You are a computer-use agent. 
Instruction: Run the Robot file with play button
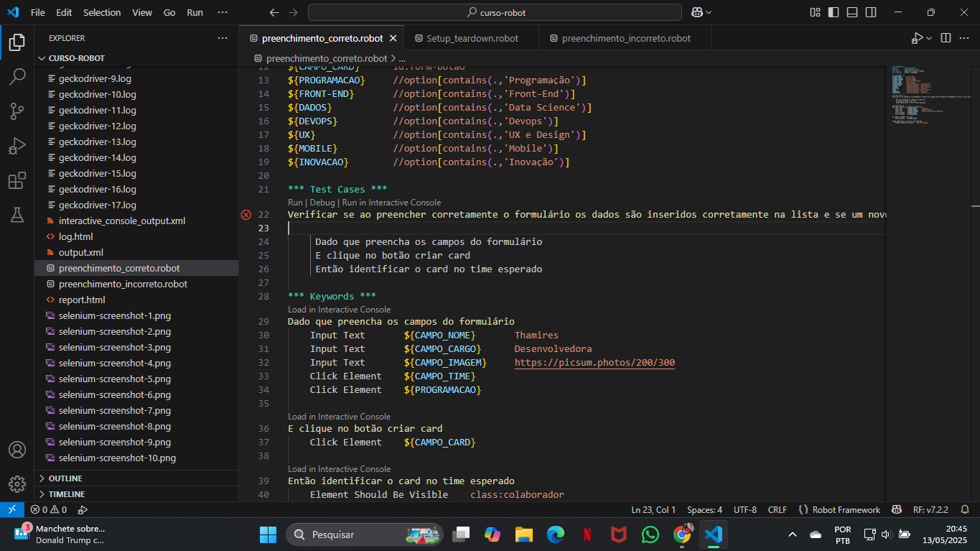pos(917,38)
